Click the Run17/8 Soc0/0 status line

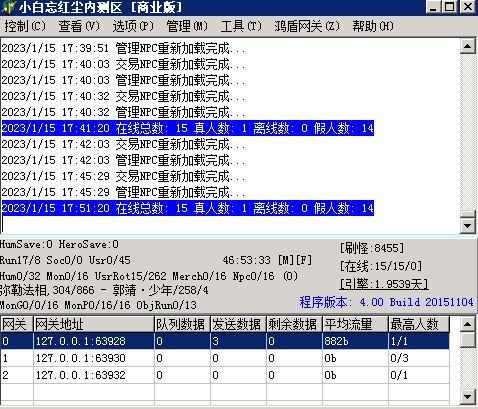[x=65, y=260]
